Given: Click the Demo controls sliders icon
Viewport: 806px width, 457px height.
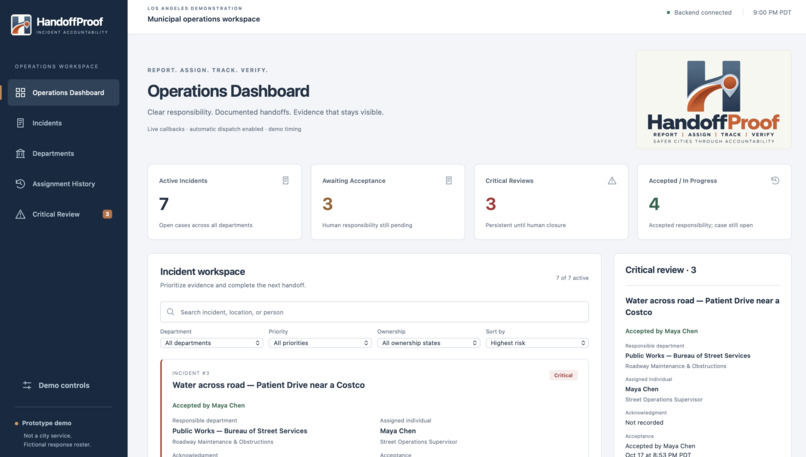Looking at the screenshot, I should [x=27, y=385].
